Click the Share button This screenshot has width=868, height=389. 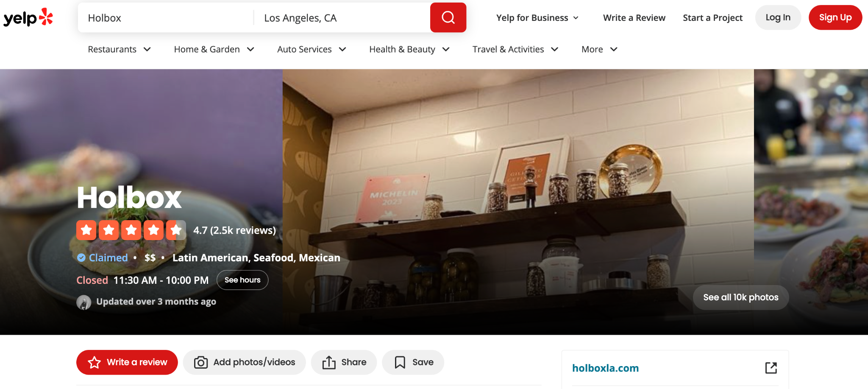pos(344,362)
